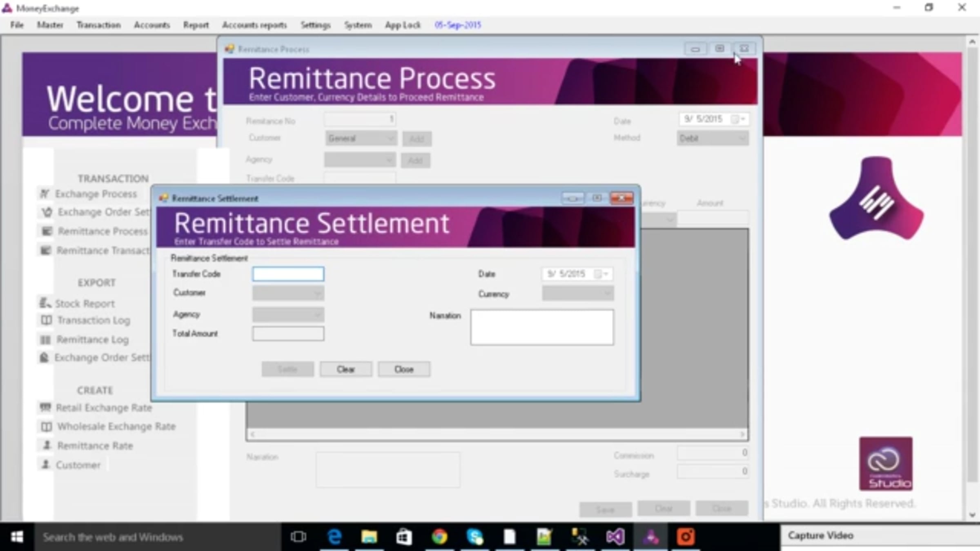Click the Remittance Rate icon
The width and height of the screenshot is (980, 551).
47,445
